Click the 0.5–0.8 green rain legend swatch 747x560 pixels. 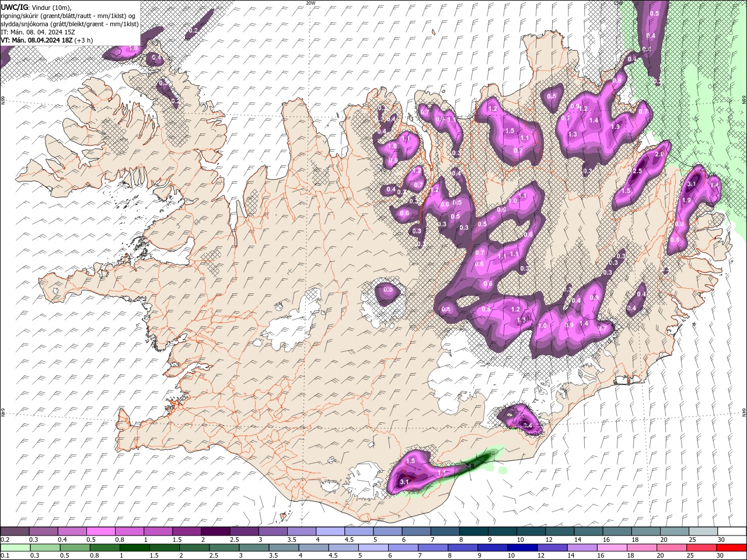point(75,548)
